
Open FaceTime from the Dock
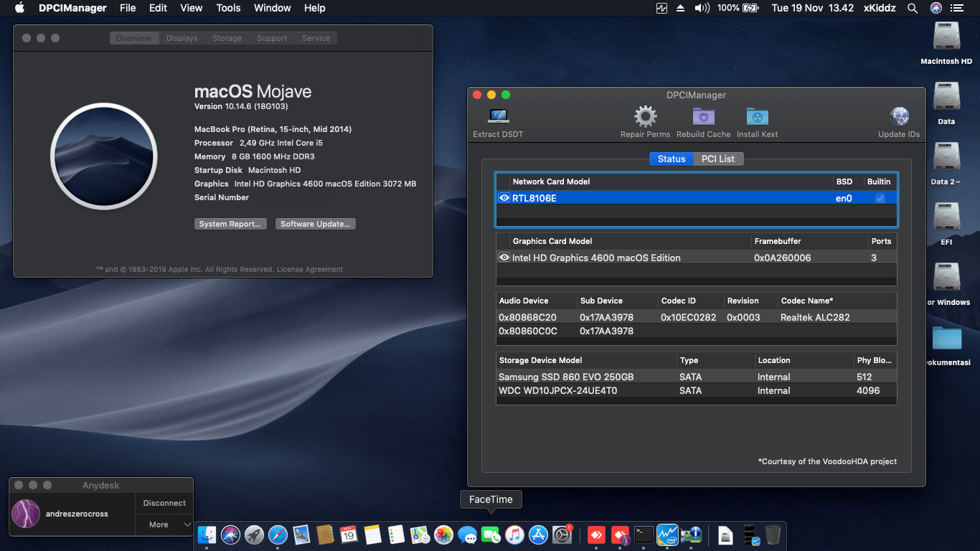coord(491,534)
